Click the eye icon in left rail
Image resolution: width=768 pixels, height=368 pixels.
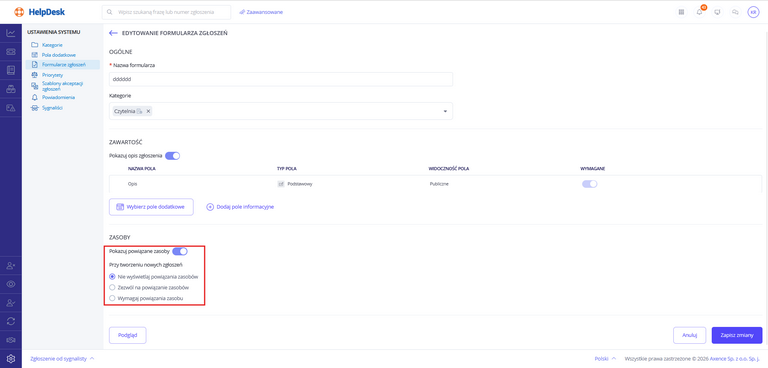11,284
